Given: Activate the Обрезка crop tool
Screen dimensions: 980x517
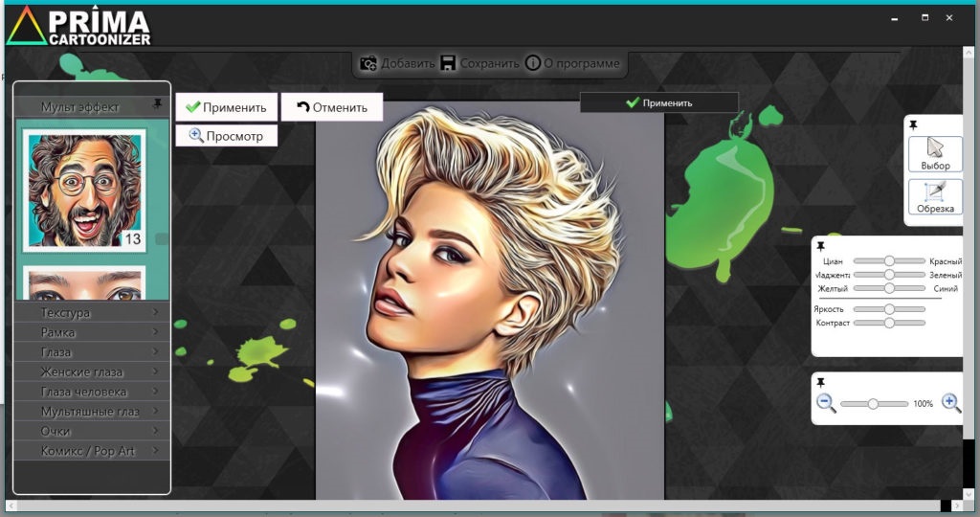Looking at the screenshot, I should [x=935, y=197].
